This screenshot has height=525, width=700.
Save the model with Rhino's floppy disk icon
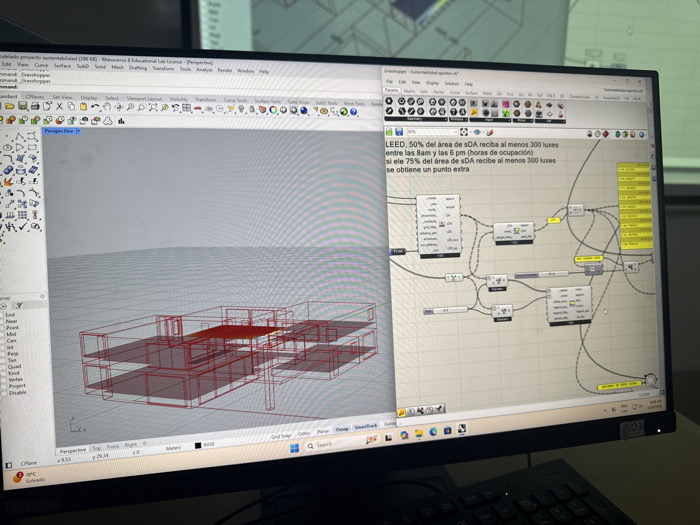[x=22, y=106]
